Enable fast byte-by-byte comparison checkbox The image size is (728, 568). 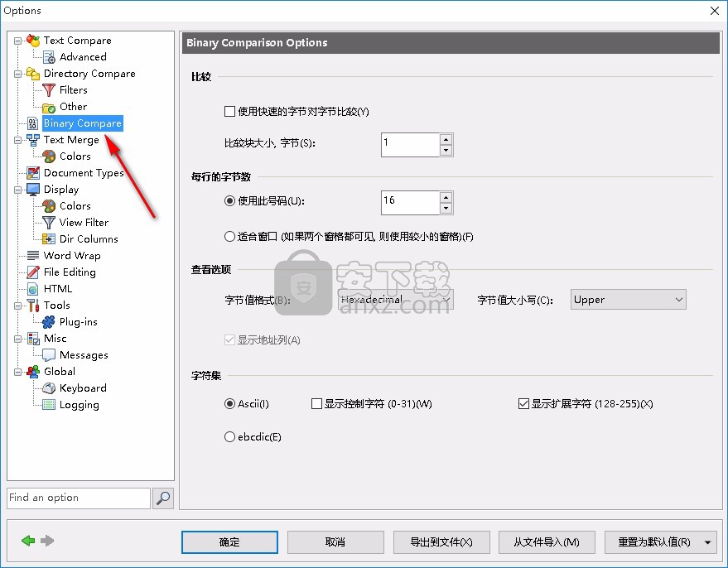coord(229,112)
